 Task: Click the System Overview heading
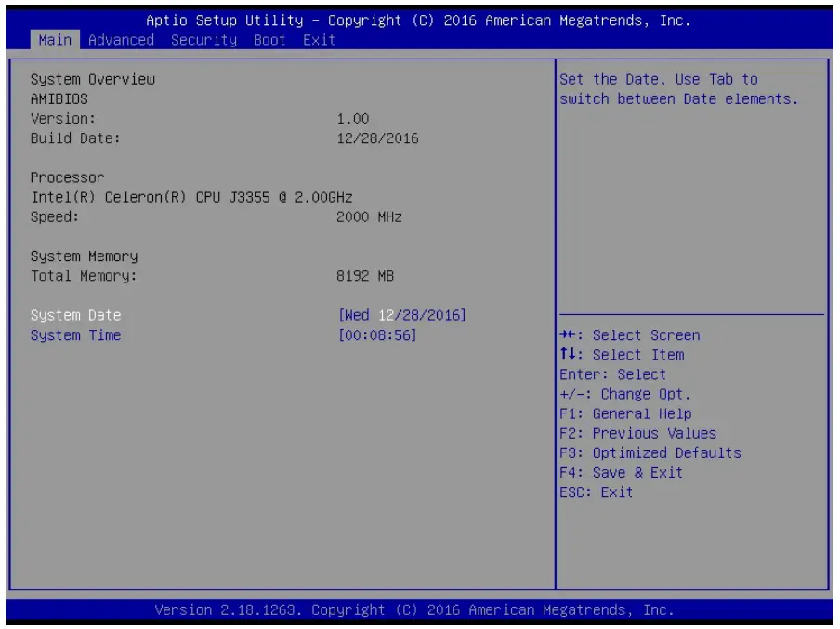point(93,79)
